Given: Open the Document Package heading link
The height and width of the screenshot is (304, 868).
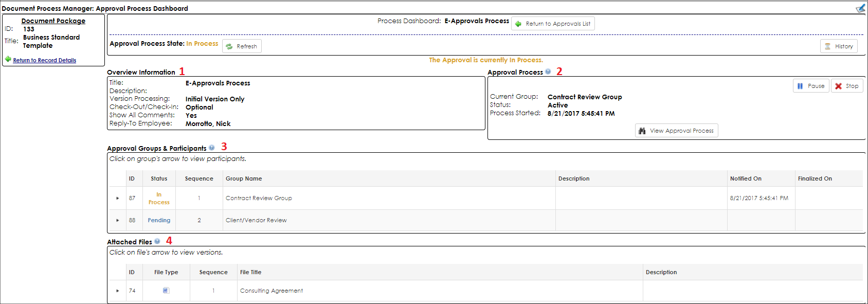Looking at the screenshot, I should [53, 21].
